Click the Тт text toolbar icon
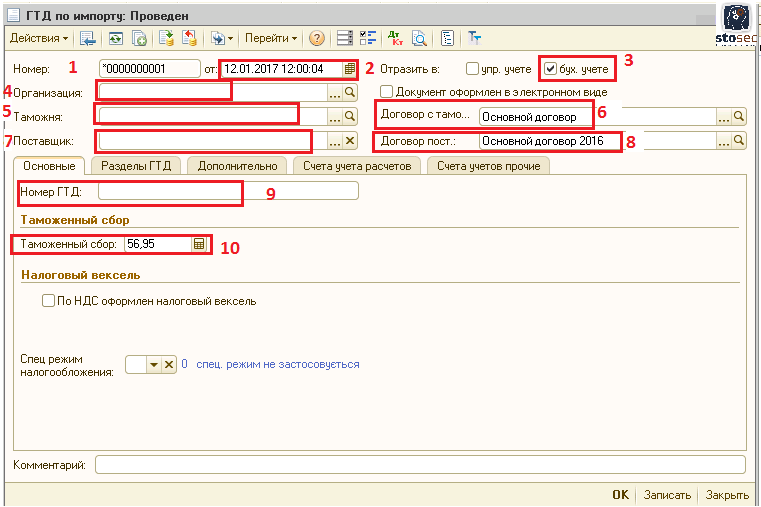 tap(474, 38)
